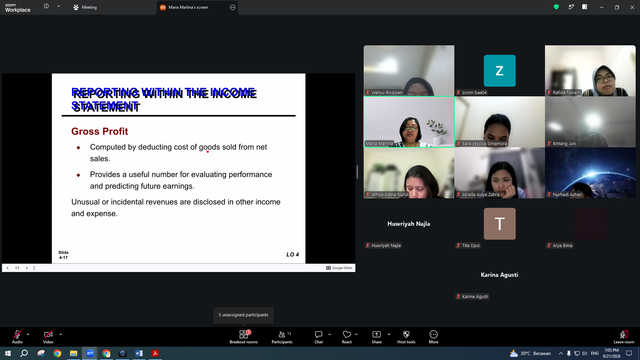Change the view layout icon in title bar
The image size is (640, 360).
coord(585,7)
